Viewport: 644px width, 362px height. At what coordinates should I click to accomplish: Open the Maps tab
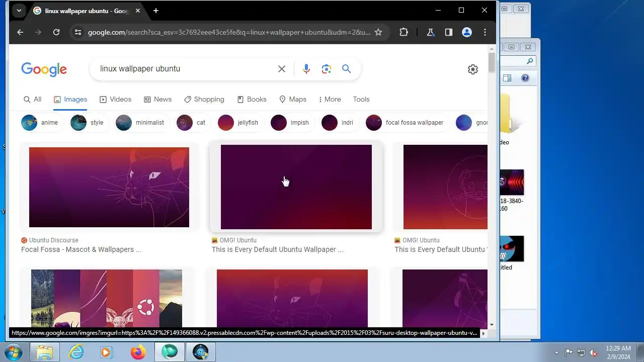pyautogui.click(x=293, y=99)
